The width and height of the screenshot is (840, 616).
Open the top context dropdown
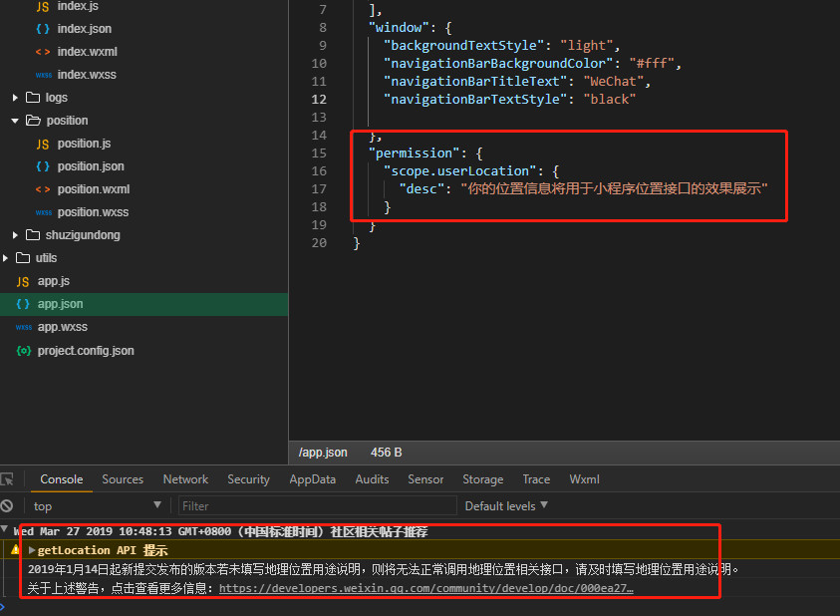coord(97,506)
